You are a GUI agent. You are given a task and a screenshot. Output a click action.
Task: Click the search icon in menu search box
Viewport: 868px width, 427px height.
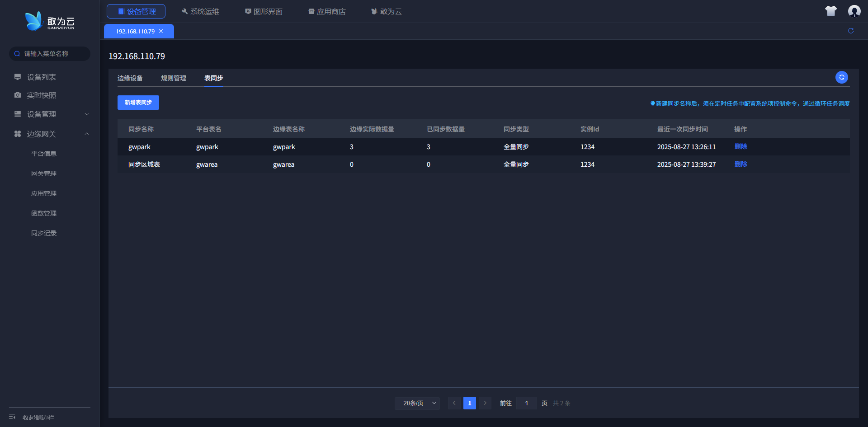(17, 54)
